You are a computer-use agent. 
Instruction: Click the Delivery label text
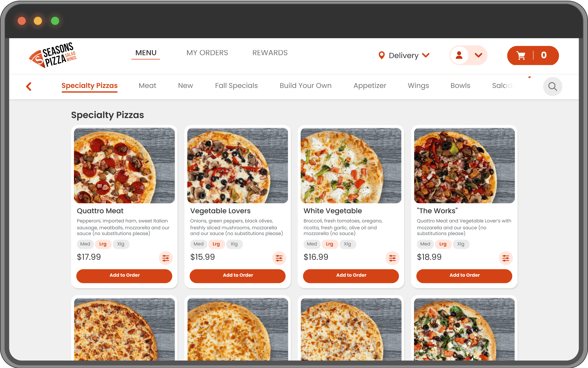pyautogui.click(x=403, y=55)
